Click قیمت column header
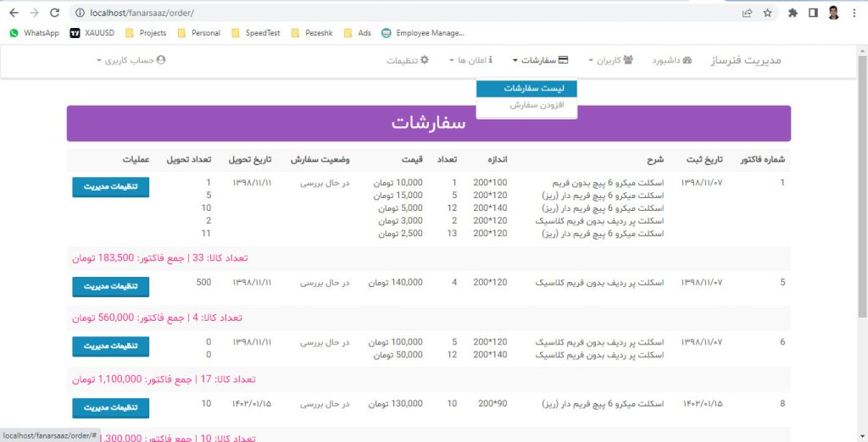The width and height of the screenshot is (868, 442). pos(412,160)
